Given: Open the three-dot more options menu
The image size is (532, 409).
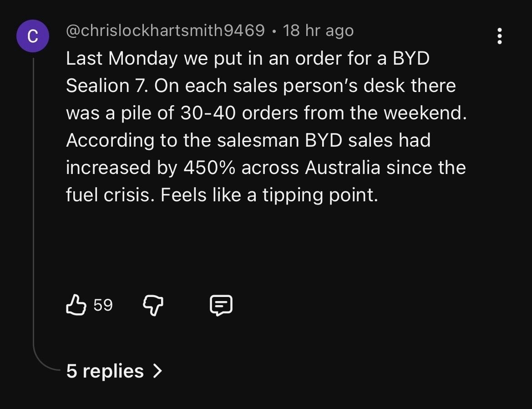Looking at the screenshot, I should pos(500,36).
